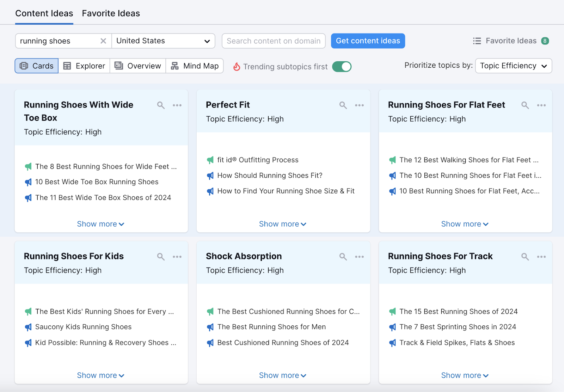Open three-dot menu on Shock Absorption card
Viewport: 564px width, 392px height.
click(359, 257)
